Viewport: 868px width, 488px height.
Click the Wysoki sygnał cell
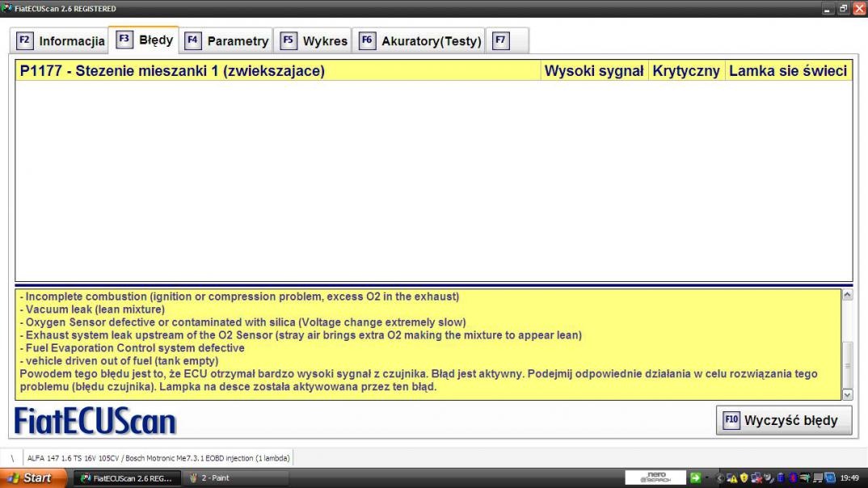[x=594, y=71]
